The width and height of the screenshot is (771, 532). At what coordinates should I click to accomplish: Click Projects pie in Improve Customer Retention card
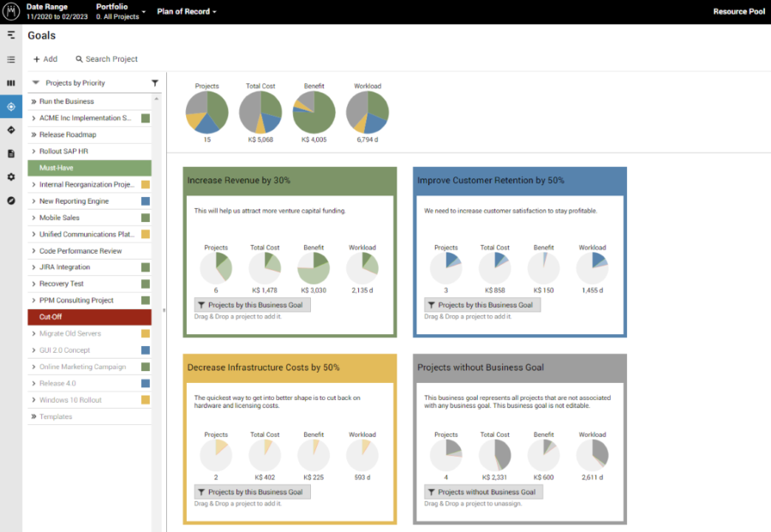446,268
